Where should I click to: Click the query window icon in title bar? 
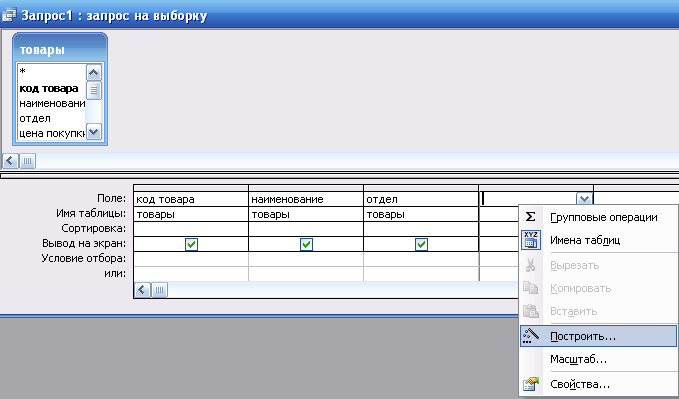(x=9, y=15)
